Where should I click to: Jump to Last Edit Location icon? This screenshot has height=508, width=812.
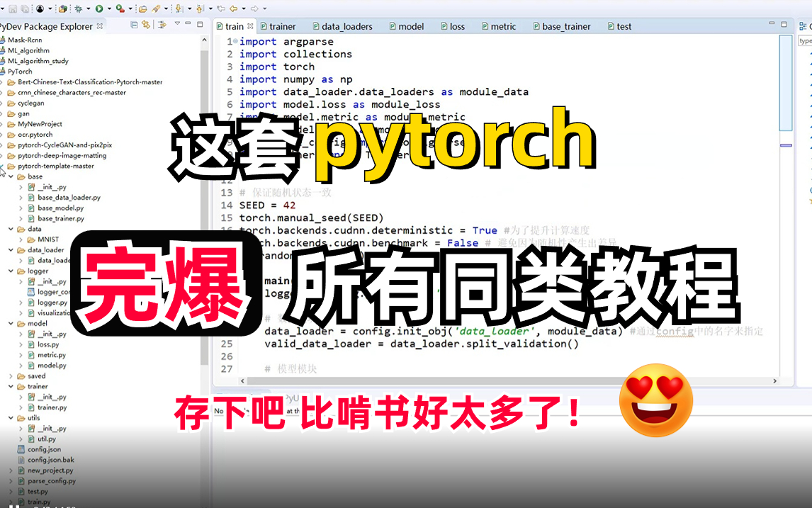(221, 9)
